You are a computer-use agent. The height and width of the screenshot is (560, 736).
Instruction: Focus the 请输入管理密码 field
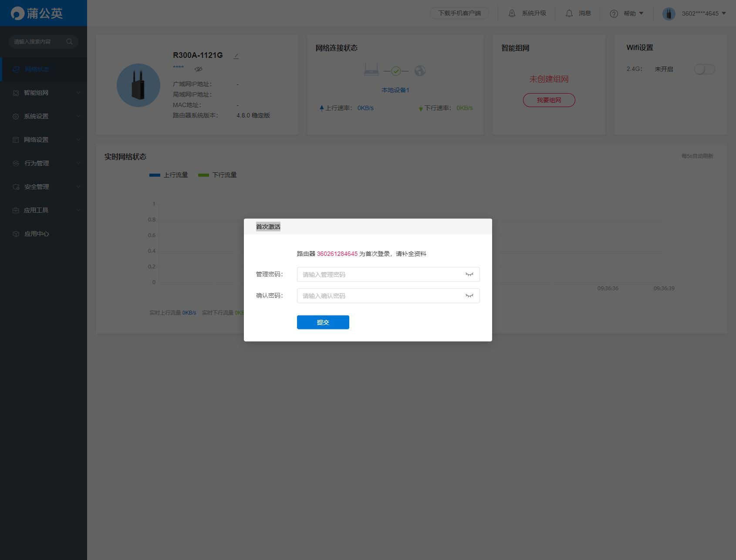[388, 275]
